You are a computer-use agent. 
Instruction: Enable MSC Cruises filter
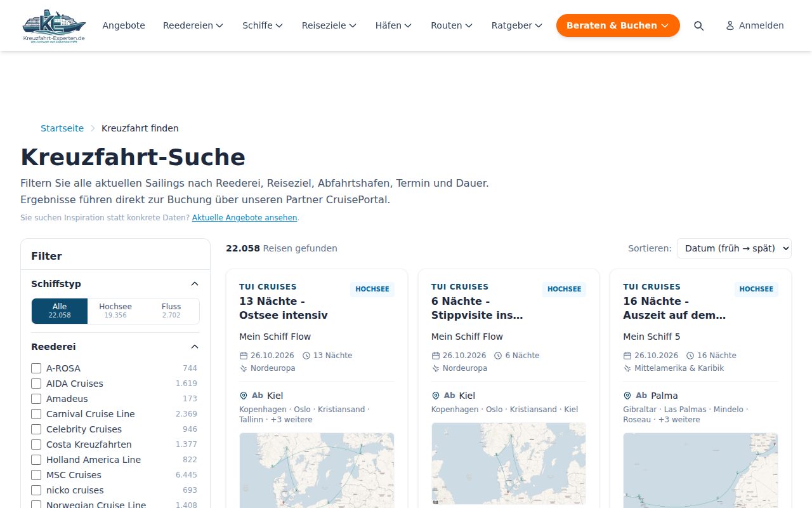click(36, 475)
